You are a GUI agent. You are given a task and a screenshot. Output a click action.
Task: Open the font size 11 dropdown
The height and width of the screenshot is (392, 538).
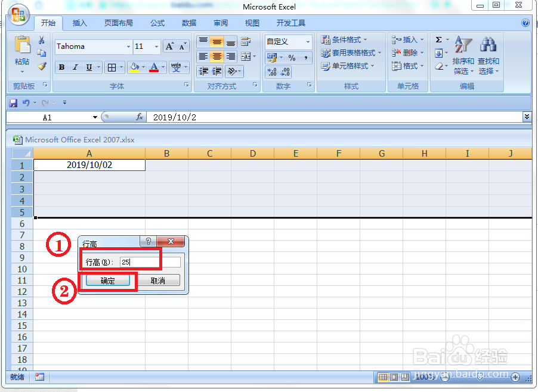pos(156,46)
